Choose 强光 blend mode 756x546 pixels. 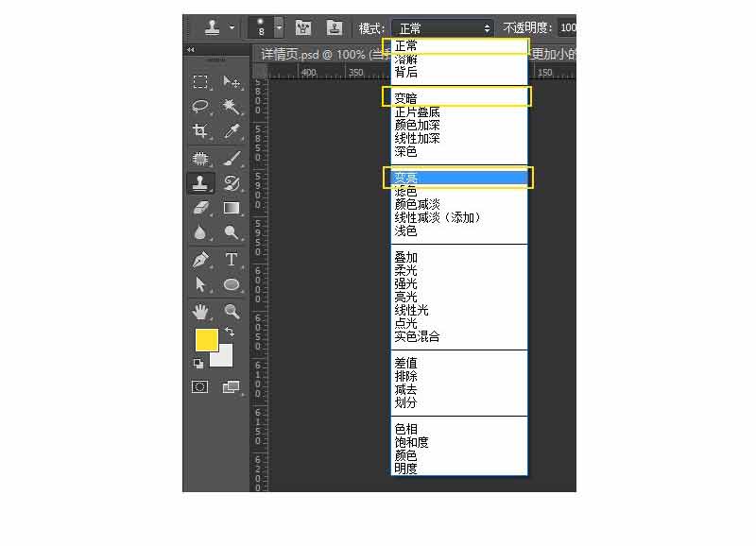tap(459, 283)
